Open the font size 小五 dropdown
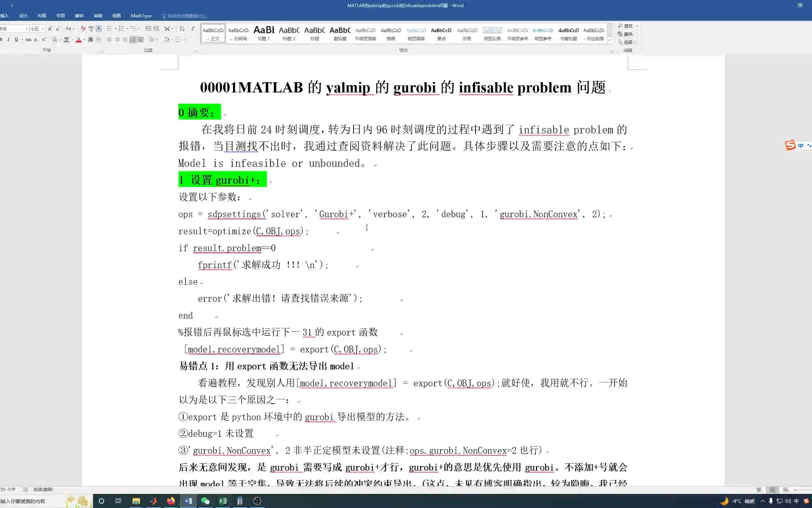The image size is (812, 508). (x=43, y=29)
